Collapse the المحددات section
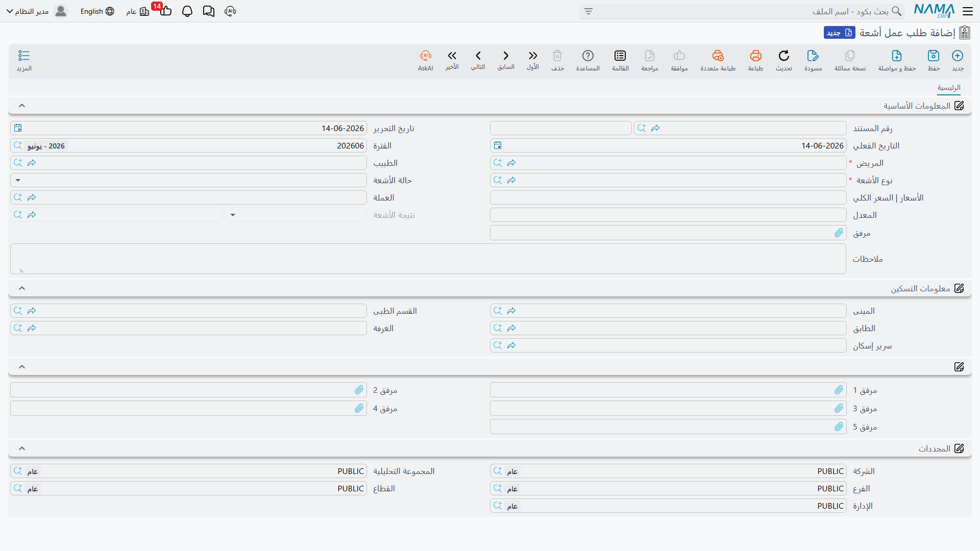Image resolution: width=980 pixels, height=551 pixels. (x=22, y=448)
